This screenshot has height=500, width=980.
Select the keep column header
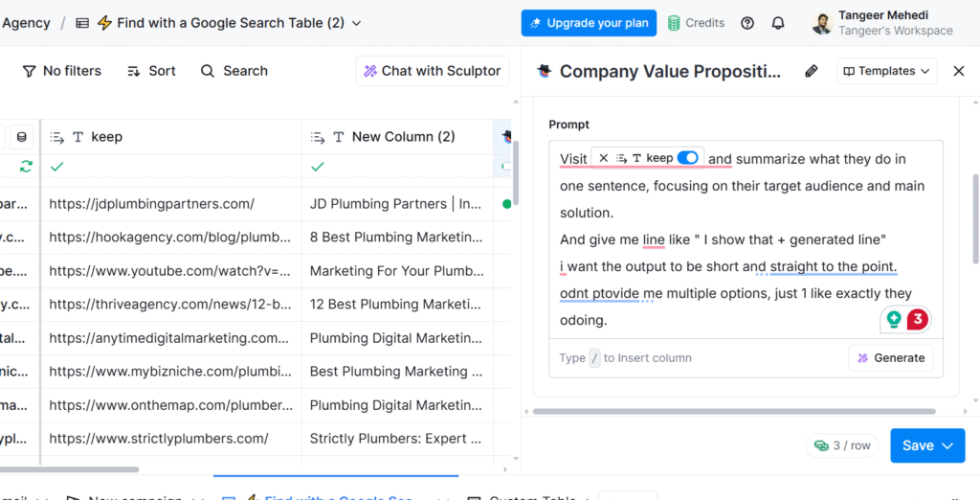171,137
